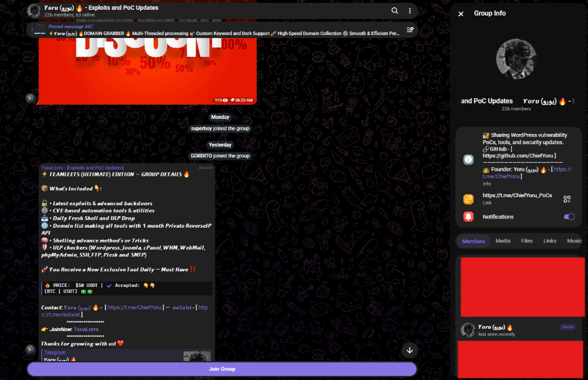Click the Monday date separator
This screenshot has height=380, width=588.
pyautogui.click(x=220, y=117)
